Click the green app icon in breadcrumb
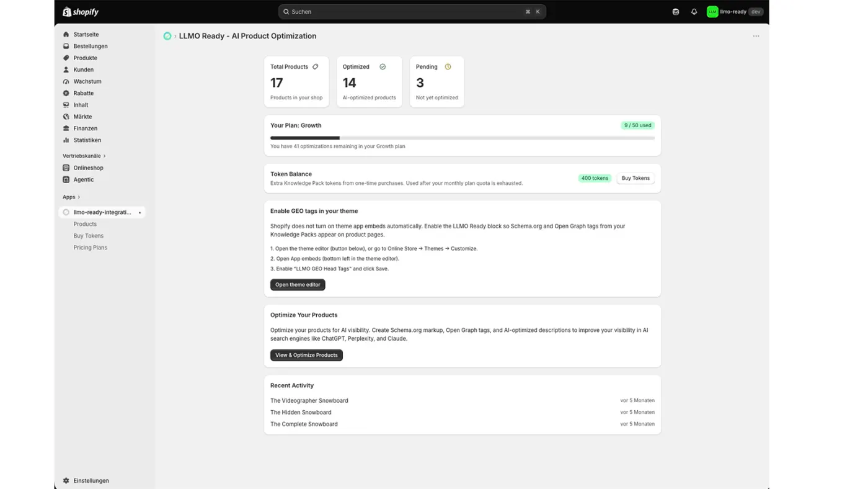 167,36
